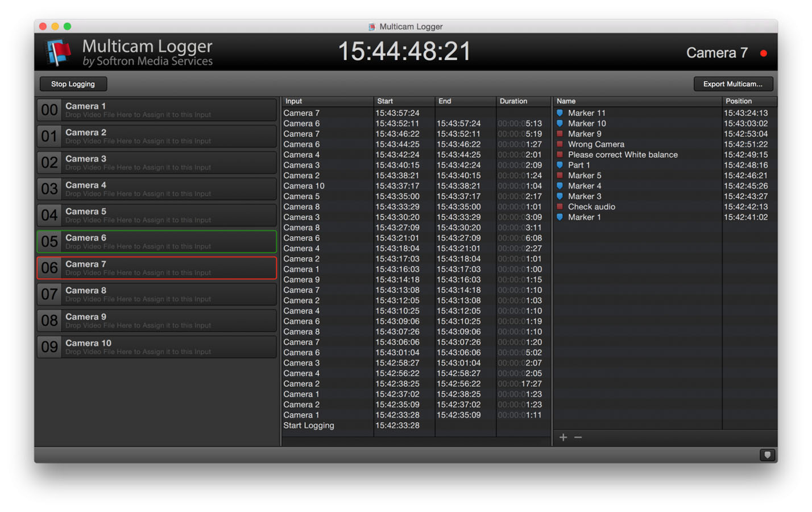The image size is (812, 512).
Task: Remove marker with the minus button
Action: pyautogui.click(x=578, y=437)
